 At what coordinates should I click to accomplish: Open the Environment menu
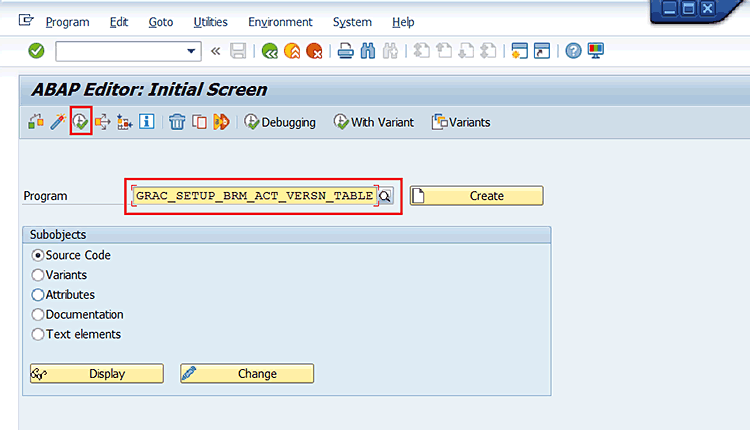280,22
